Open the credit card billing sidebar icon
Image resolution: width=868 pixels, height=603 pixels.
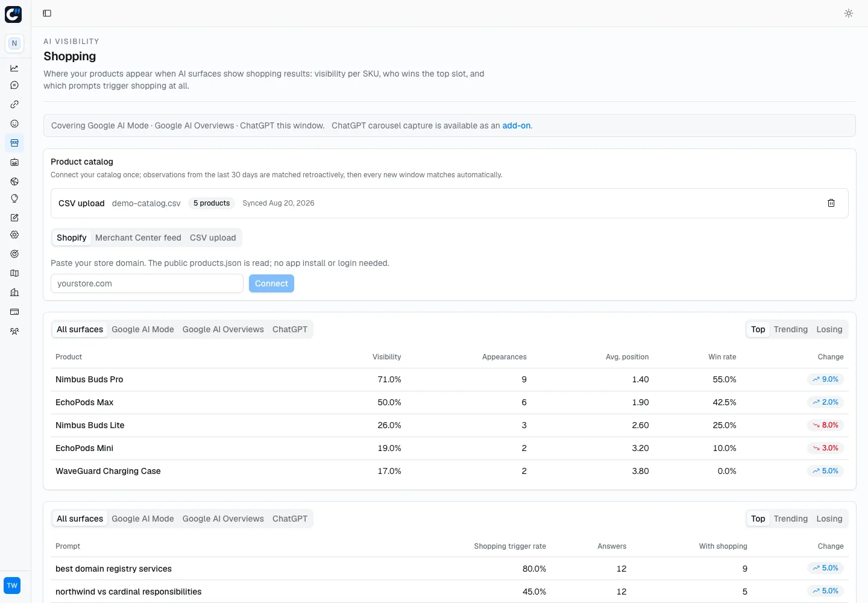coord(14,312)
